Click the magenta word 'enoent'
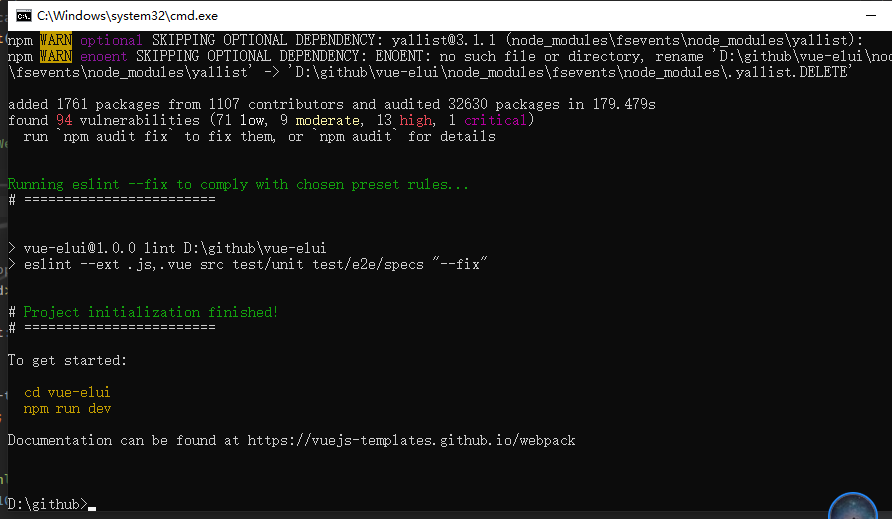 click(104, 56)
